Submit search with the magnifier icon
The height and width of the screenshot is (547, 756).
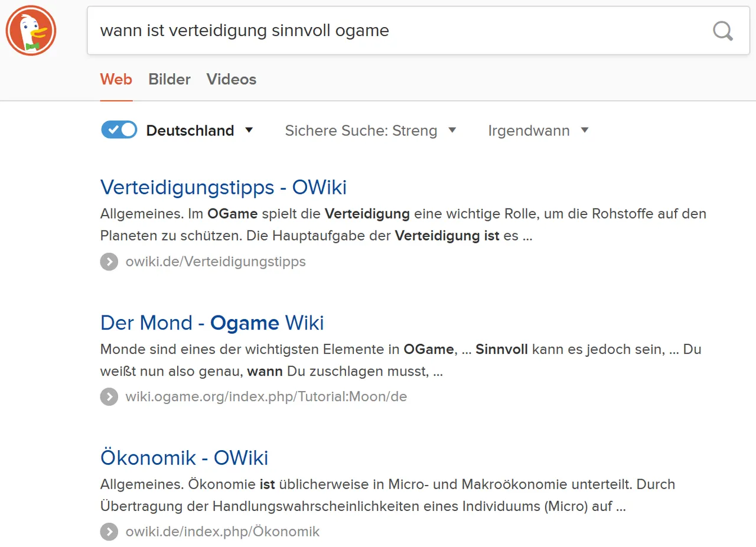[x=722, y=31]
